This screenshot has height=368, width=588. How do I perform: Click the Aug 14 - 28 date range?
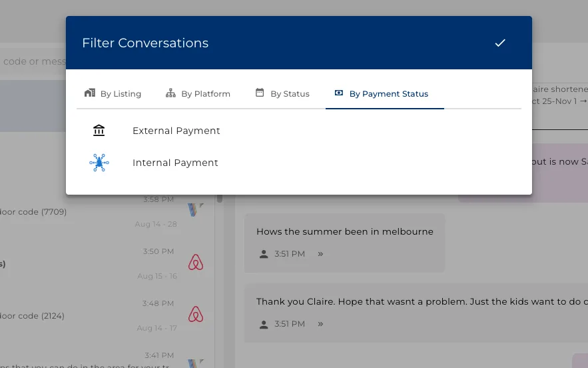click(x=156, y=224)
